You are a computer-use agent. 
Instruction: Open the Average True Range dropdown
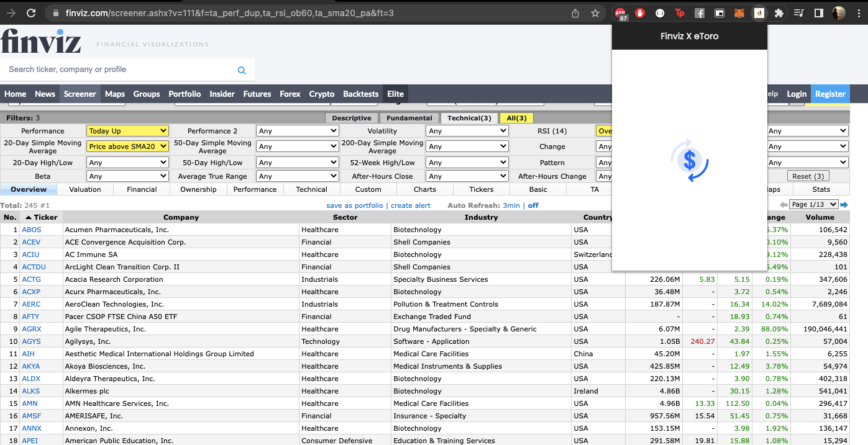(x=297, y=176)
